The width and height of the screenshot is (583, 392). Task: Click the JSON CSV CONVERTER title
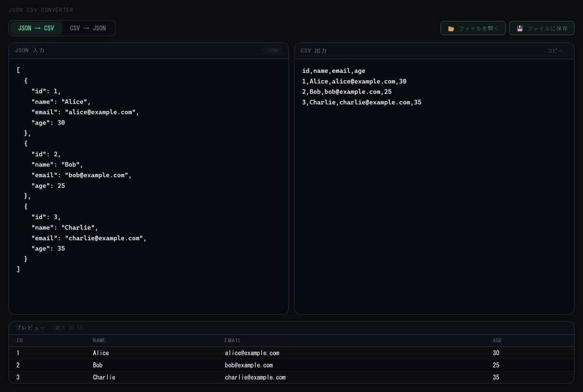pyautogui.click(x=41, y=10)
